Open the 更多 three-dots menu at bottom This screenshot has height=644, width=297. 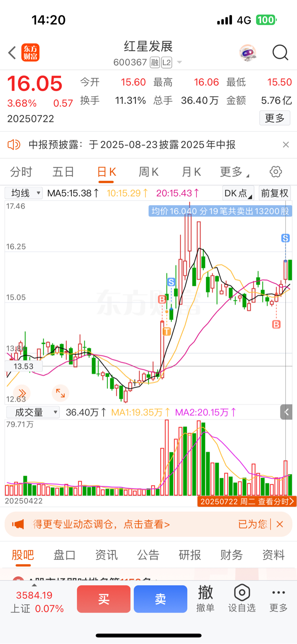pos(278,599)
